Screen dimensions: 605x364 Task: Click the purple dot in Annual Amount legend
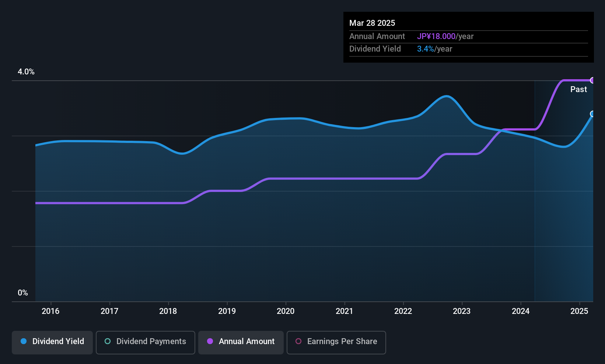tap(210, 341)
